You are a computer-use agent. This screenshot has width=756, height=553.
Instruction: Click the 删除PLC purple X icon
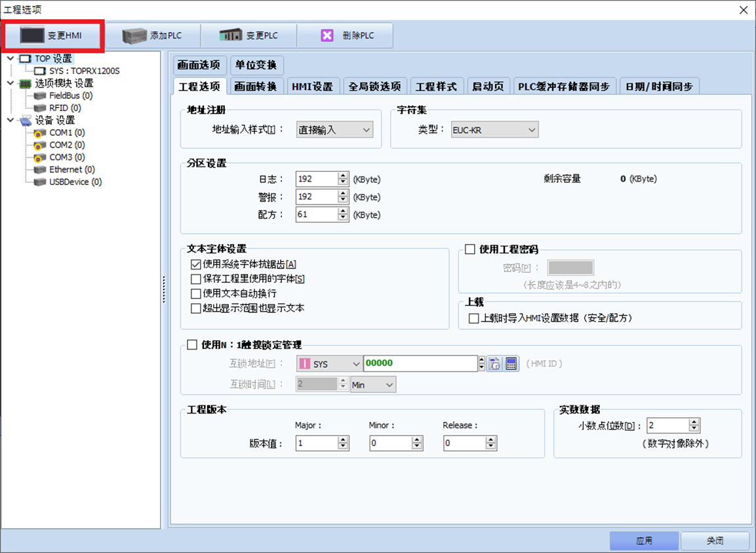coord(327,35)
